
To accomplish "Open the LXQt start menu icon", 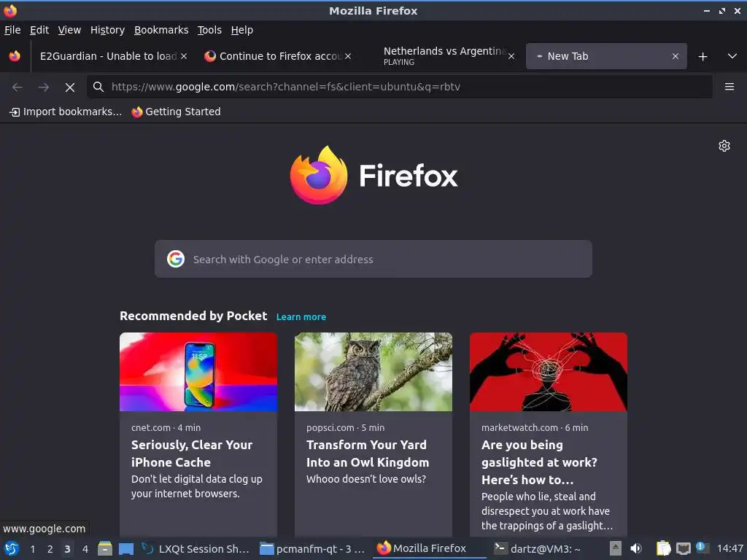I will point(12,549).
